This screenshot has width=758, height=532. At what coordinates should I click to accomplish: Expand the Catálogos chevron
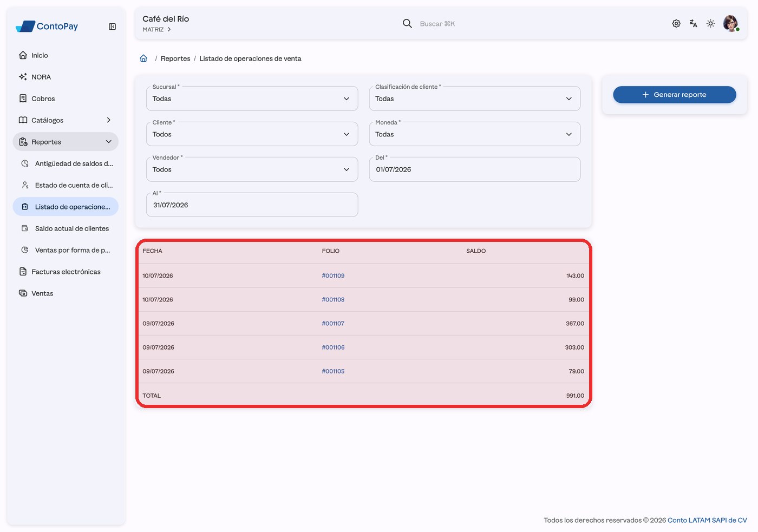click(x=108, y=120)
